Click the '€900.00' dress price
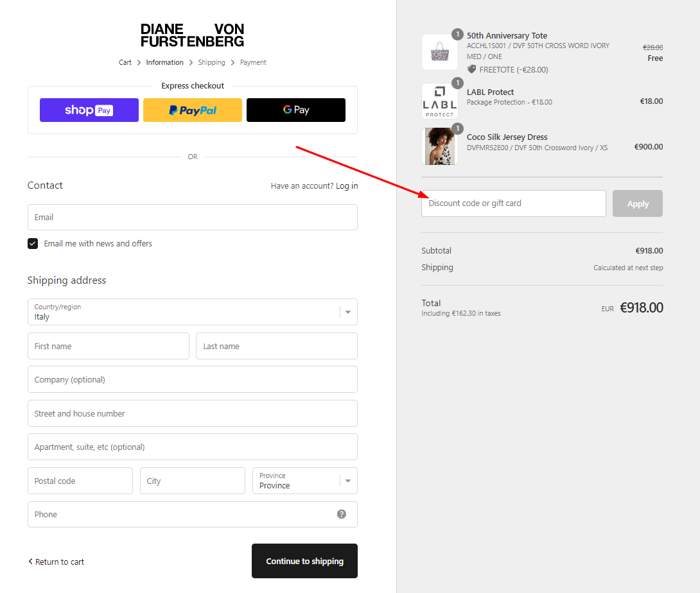The height and width of the screenshot is (593, 700). click(649, 147)
